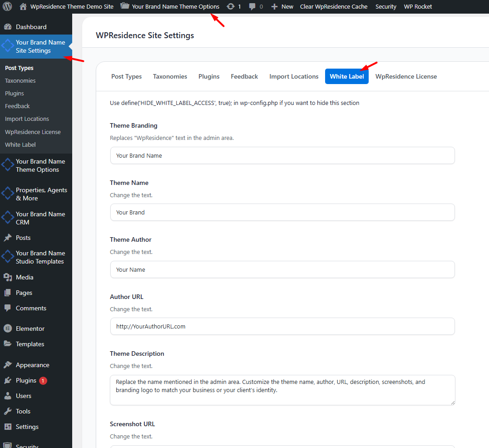This screenshot has height=448, width=489.
Task: Open Elementor menu label
Action: pos(30,329)
